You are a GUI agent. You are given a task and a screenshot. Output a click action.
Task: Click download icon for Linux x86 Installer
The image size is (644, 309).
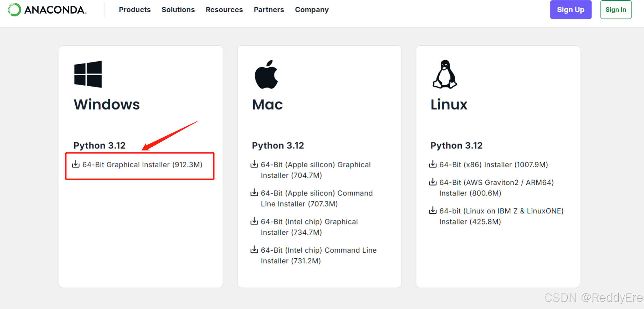[x=433, y=164]
